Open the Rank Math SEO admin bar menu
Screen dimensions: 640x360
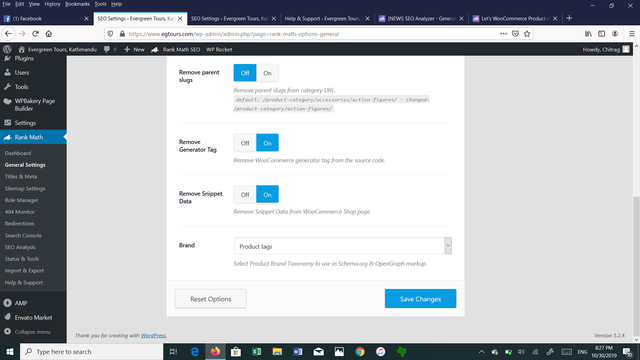[x=176, y=49]
